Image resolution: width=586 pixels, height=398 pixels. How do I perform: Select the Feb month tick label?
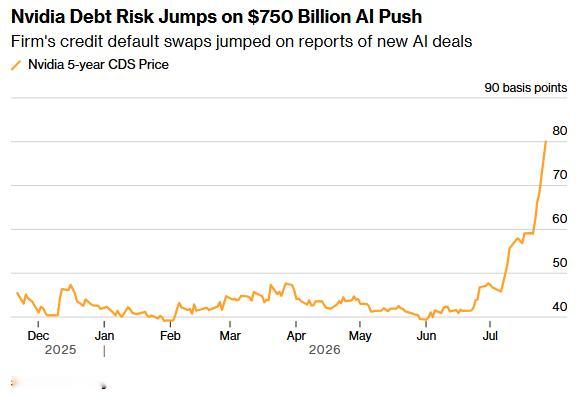[x=170, y=336]
